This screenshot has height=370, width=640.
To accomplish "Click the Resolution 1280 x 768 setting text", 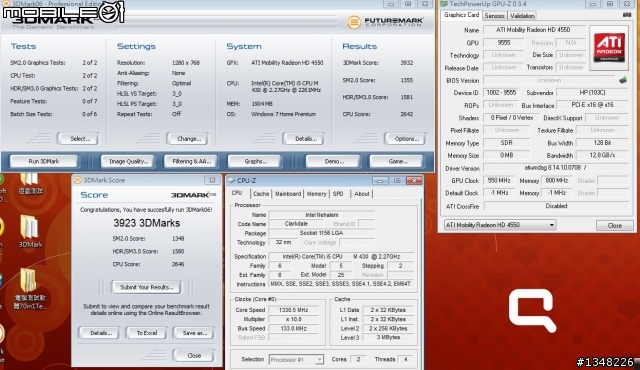I will click(x=186, y=62).
